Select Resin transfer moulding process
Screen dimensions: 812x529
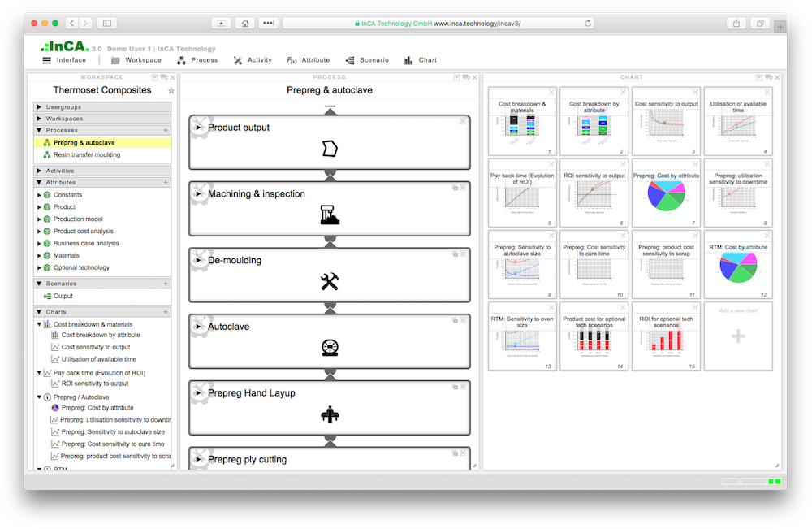[x=87, y=154]
